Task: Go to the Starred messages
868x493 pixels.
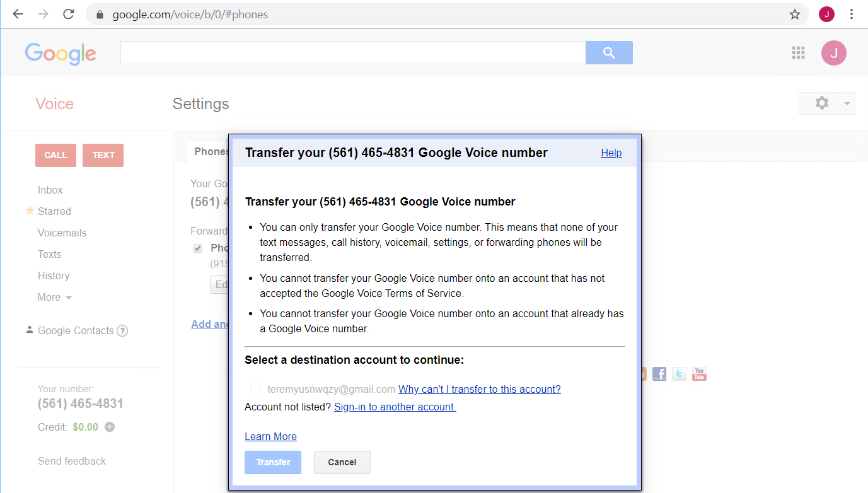Action: point(54,211)
